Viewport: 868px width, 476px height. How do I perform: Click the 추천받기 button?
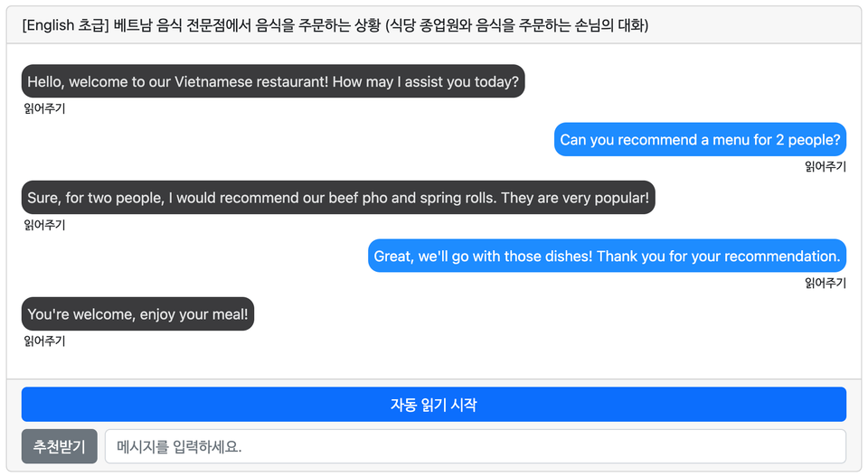[x=59, y=446]
